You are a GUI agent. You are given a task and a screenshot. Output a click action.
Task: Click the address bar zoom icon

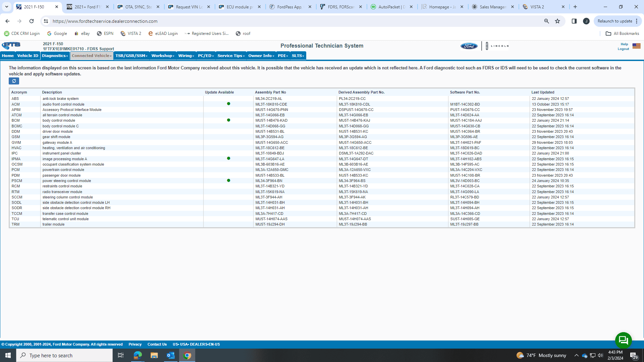[x=546, y=21]
